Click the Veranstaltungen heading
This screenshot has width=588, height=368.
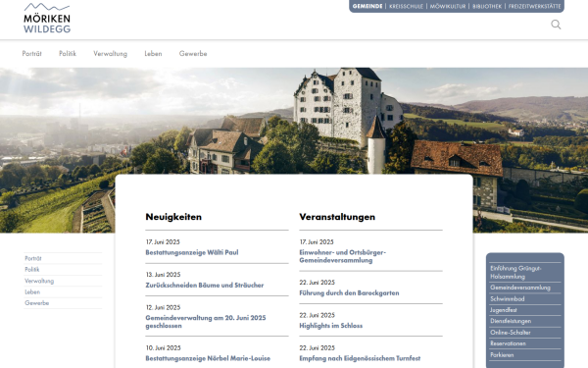[337, 217]
